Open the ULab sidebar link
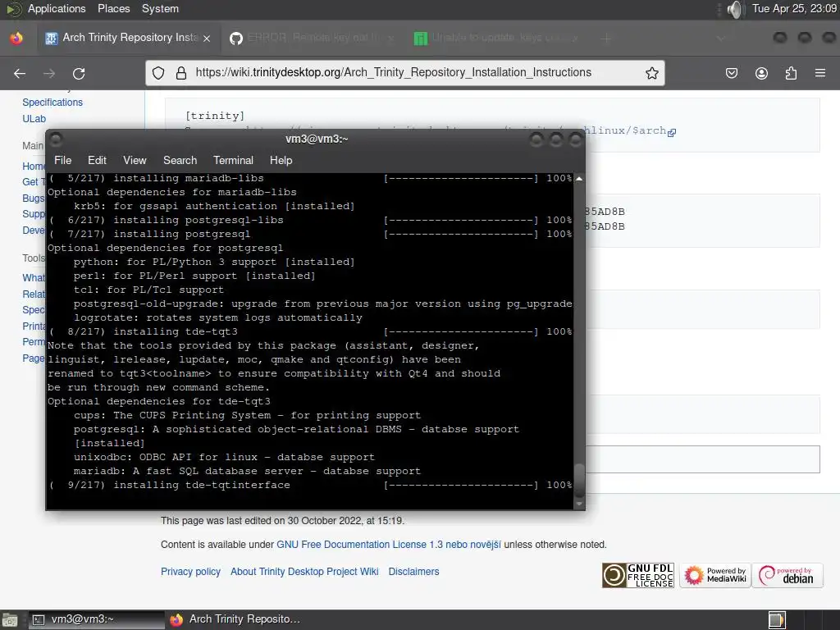Viewport: 840px width, 630px height. [34, 119]
